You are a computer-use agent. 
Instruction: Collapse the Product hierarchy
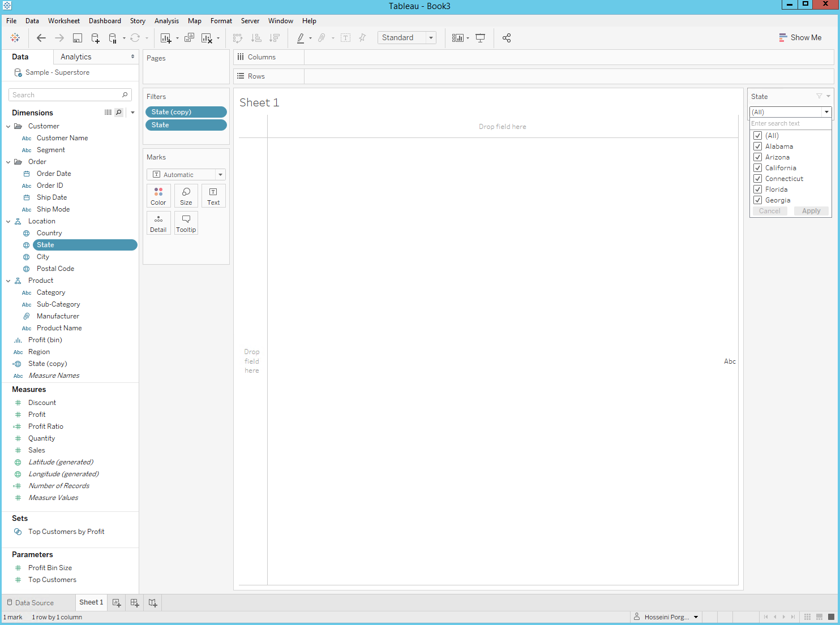[8, 281]
